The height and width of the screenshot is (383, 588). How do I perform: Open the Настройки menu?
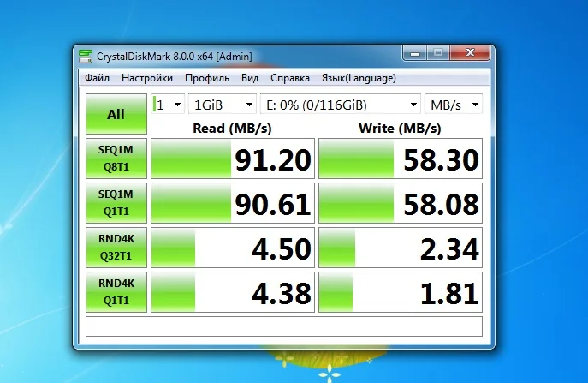click(147, 78)
